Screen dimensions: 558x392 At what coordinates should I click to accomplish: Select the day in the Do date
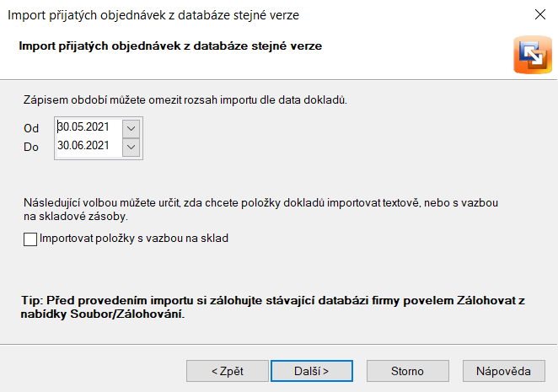tap(63, 146)
